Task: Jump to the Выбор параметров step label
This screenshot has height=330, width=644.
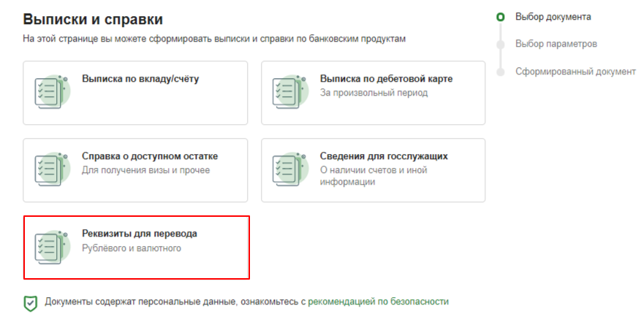Action: pos(556,44)
